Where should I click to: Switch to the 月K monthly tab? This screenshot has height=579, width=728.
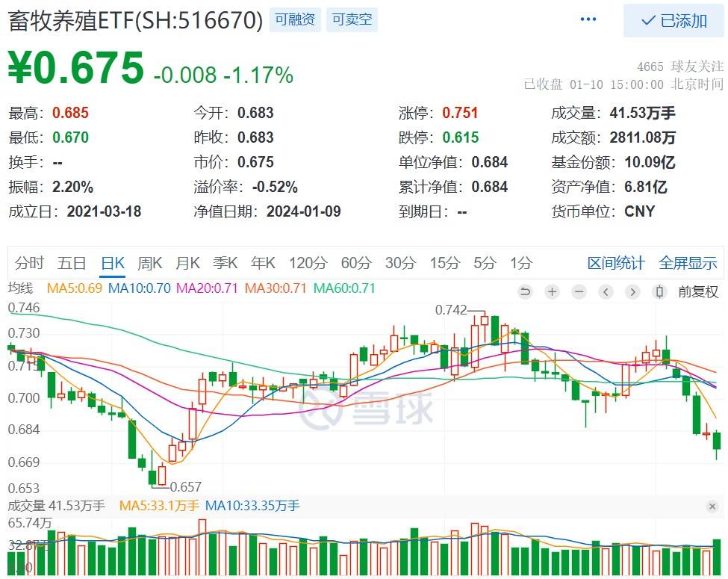(187, 263)
